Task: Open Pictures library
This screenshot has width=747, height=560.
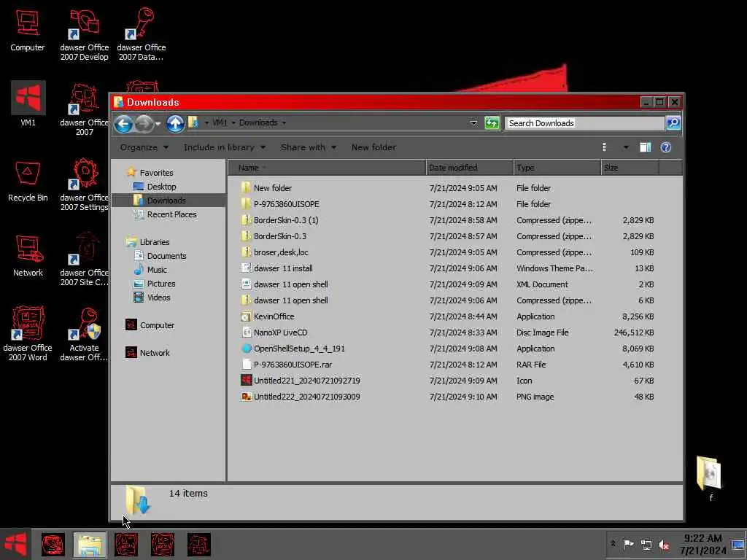Action: [x=160, y=284]
